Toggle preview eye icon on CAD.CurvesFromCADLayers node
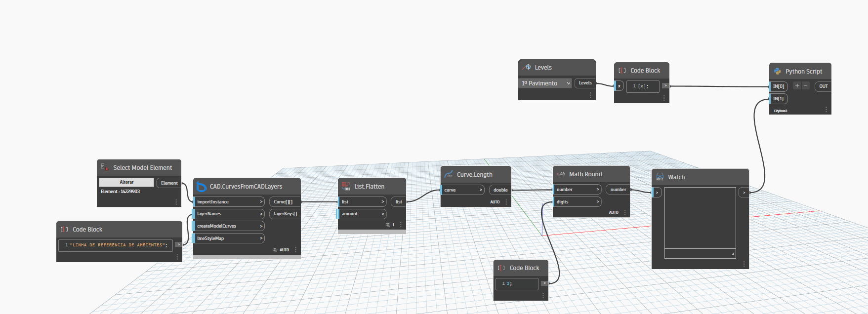The width and height of the screenshot is (868, 314). point(275,250)
